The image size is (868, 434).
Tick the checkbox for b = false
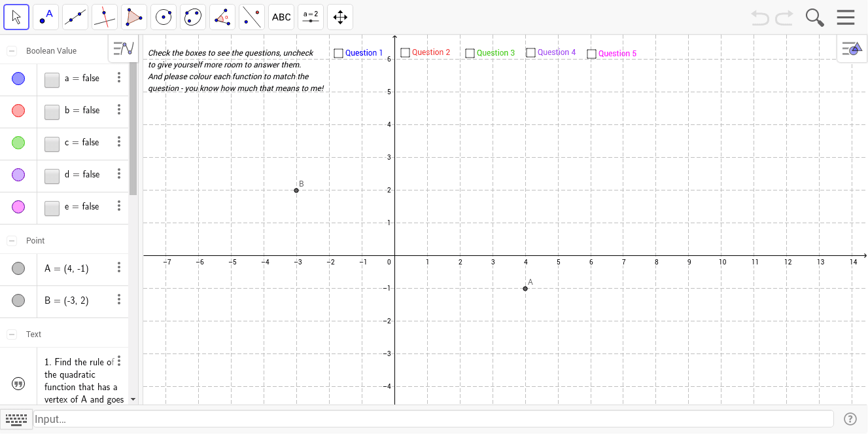pyautogui.click(x=52, y=112)
